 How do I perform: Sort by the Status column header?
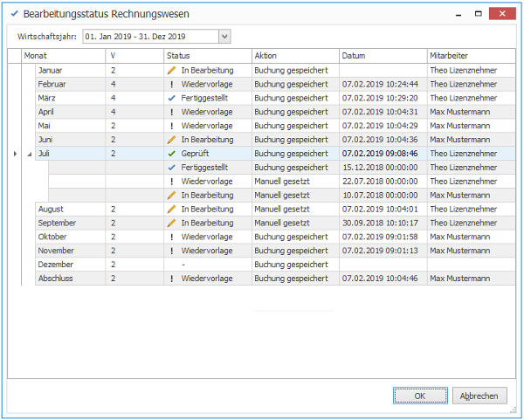coord(208,56)
